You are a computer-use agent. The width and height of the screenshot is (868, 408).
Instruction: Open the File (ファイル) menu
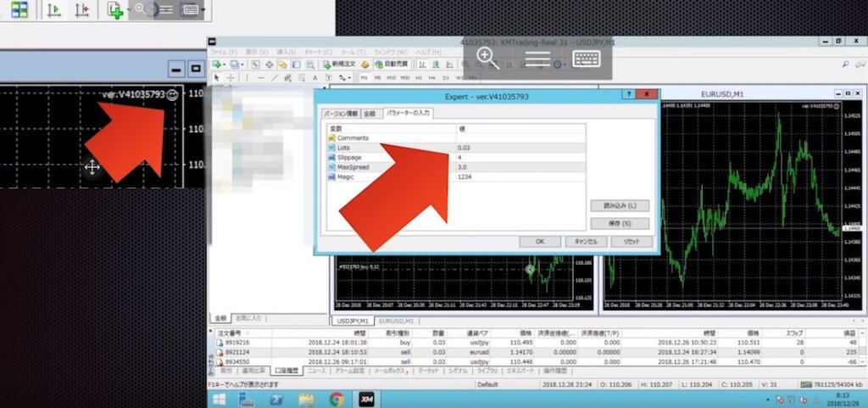click(x=223, y=52)
